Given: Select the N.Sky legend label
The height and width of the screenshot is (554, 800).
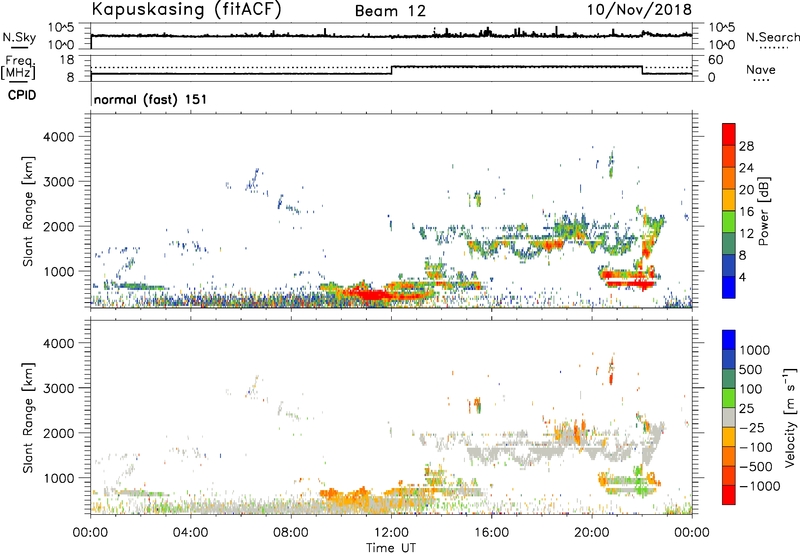Looking at the screenshot, I should click(x=19, y=37).
